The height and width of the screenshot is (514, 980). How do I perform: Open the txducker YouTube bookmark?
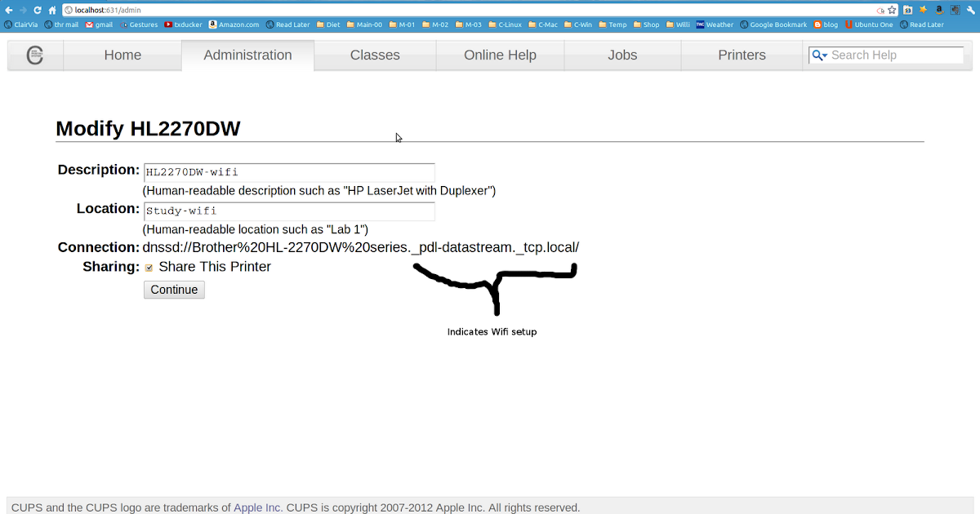pos(183,24)
